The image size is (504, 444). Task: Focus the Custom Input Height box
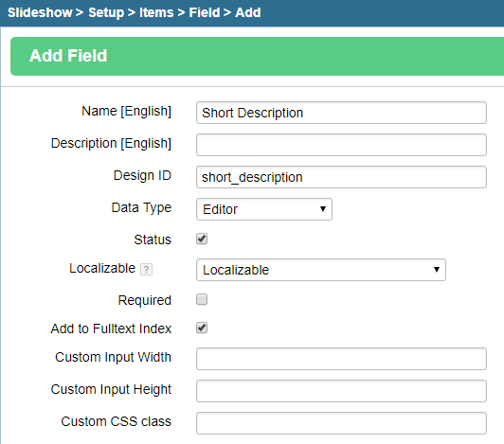pos(341,391)
